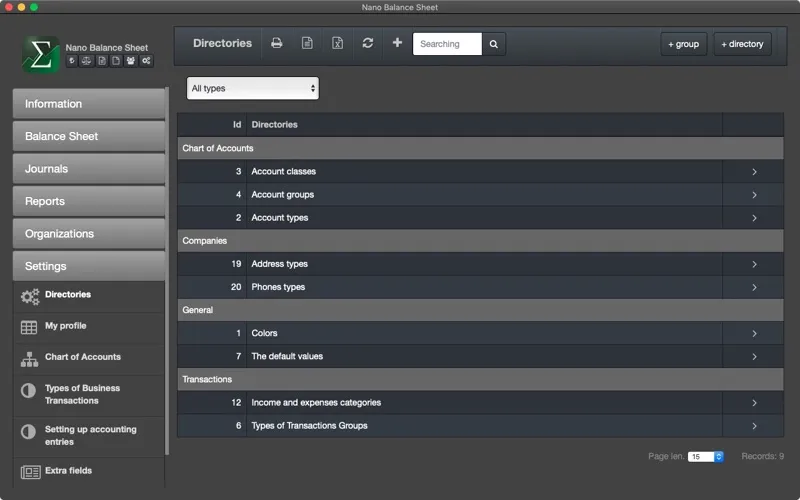Click the Id cell showing 12
The image size is (800, 500).
coord(212,403)
